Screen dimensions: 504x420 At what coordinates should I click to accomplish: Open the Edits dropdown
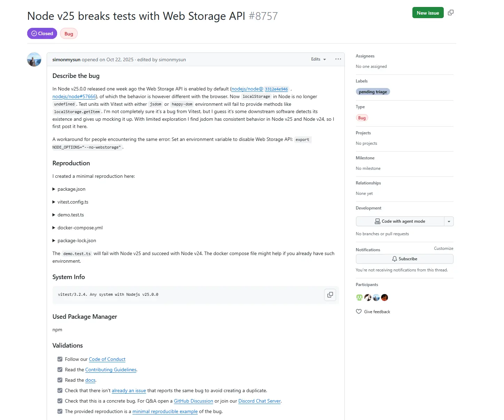coord(318,59)
